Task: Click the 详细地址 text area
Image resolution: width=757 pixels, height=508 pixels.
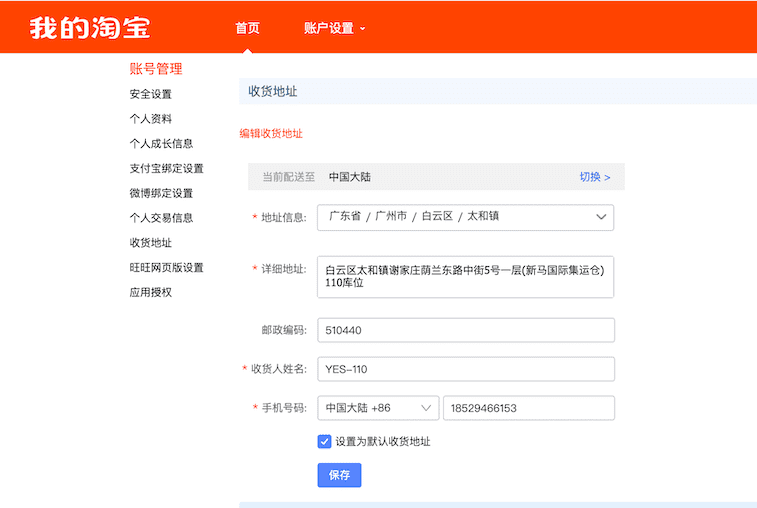Action: 465,277
